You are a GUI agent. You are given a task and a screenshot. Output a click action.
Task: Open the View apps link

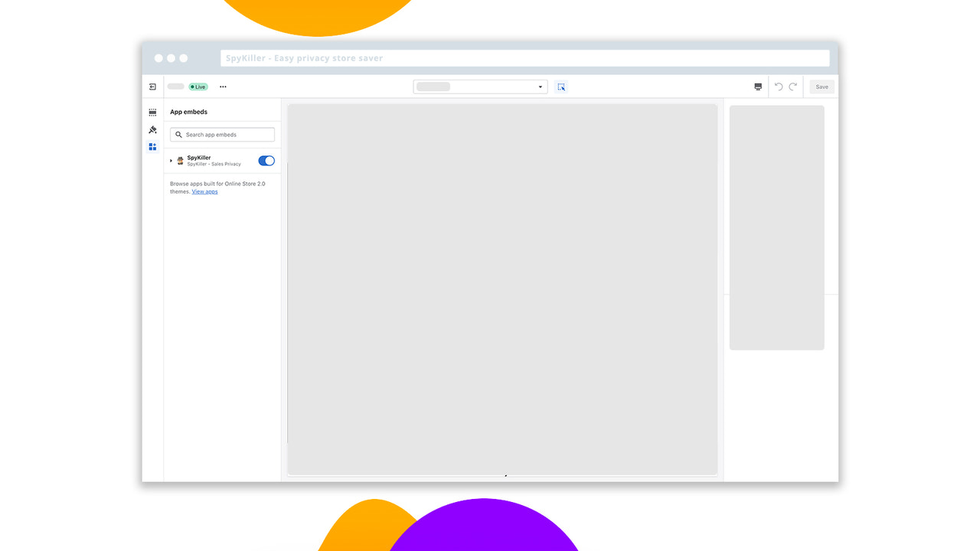point(204,191)
